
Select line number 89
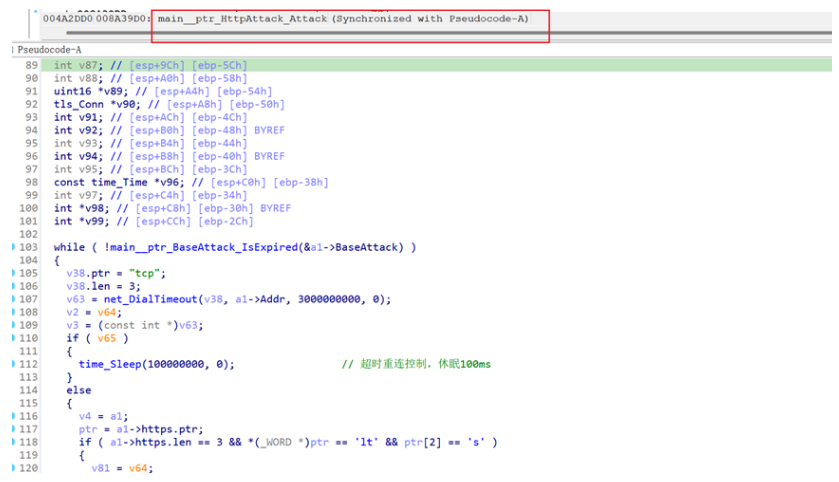[x=32, y=65]
